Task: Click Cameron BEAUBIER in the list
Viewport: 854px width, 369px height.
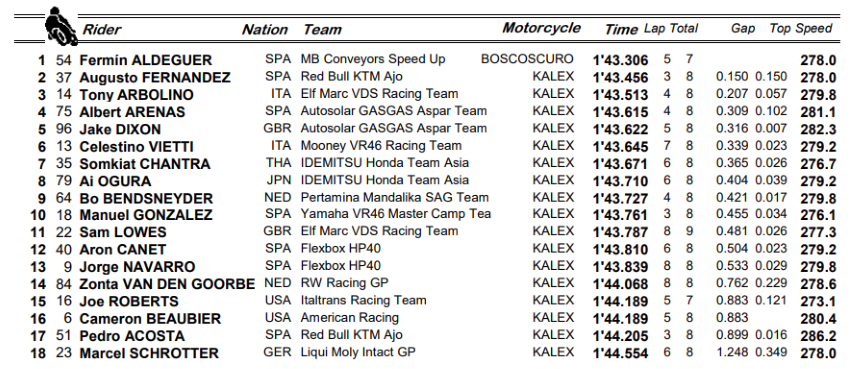Action: 150,318
